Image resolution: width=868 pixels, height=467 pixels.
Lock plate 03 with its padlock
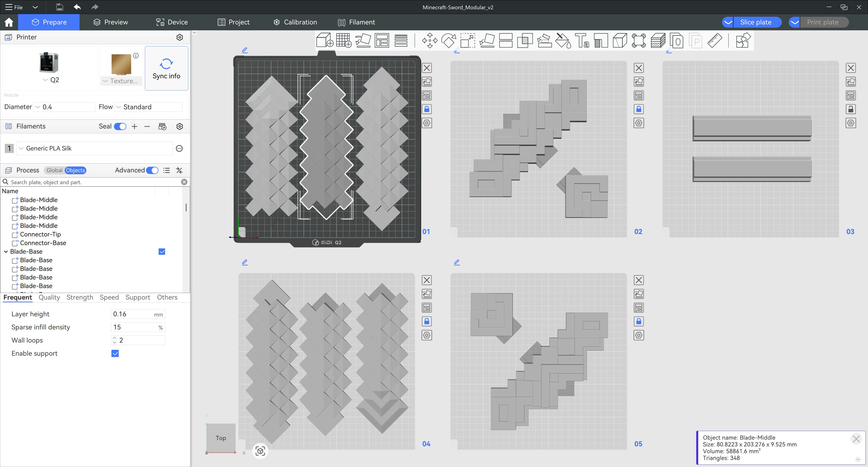850,109
